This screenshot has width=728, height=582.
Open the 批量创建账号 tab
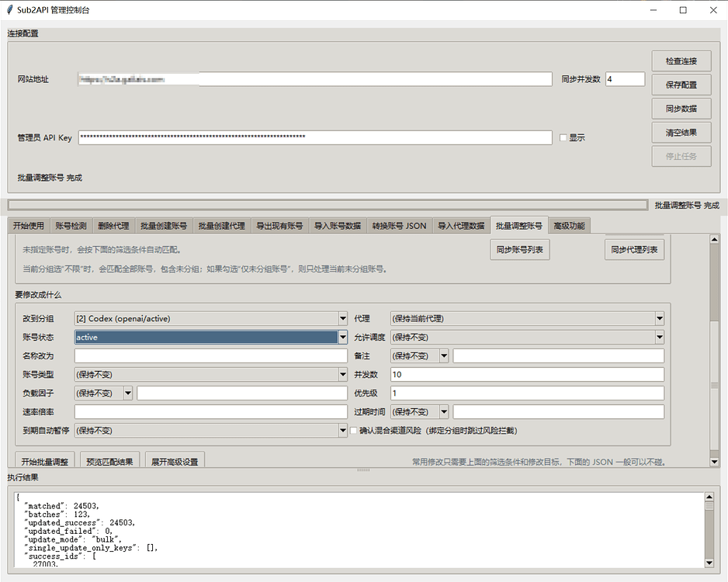point(164,226)
